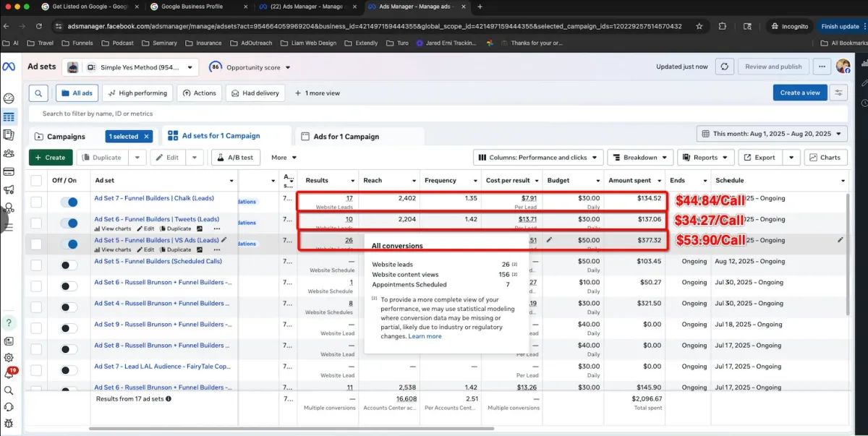This screenshot has width=868, height=436.
Task: Turn off Ad Set 7 Chalk toggle
Action: tap(69, 202)
